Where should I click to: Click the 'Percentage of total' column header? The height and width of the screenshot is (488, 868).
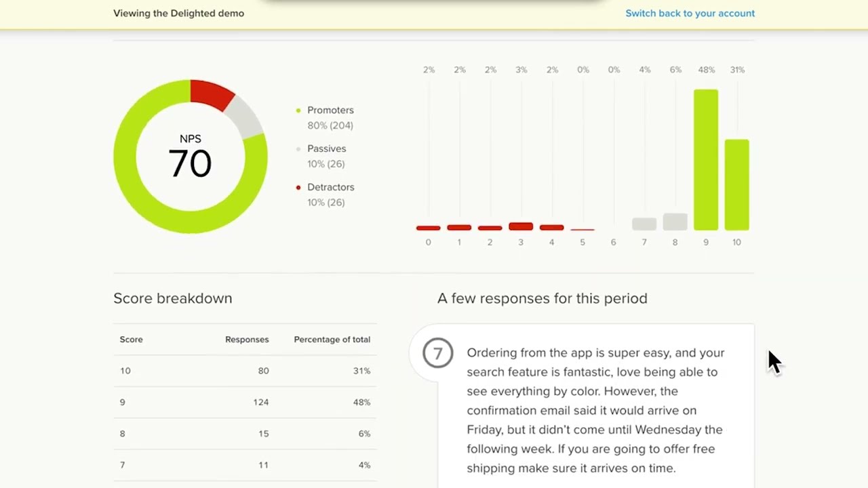(x=332, y=340)
